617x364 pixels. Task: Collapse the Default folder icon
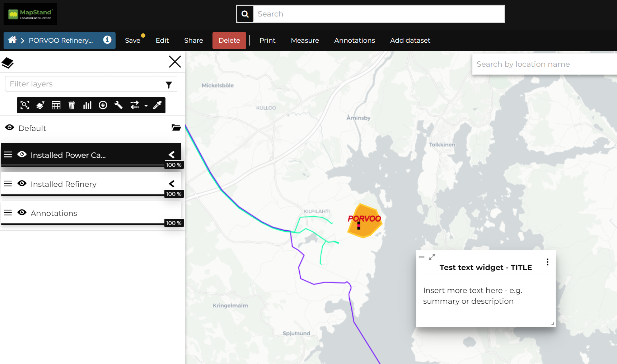[x=176, y=128]
